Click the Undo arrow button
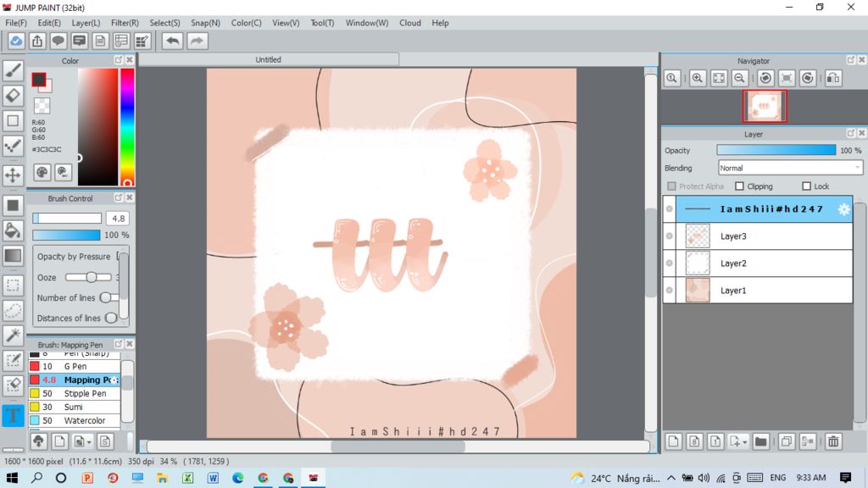Image resolution: width=868 pixels, height=488 pixels. [x=173, y=41]
